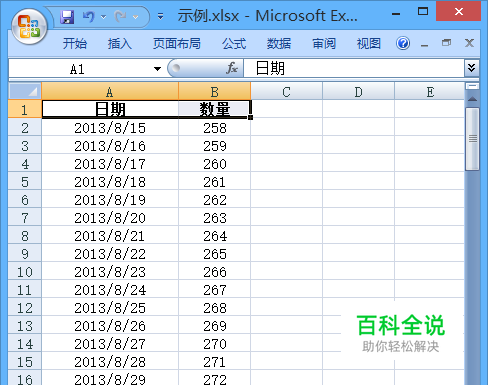Screen dimensions: 488x385
Task: Select the cell containing 258
Action: click(214, 128)
